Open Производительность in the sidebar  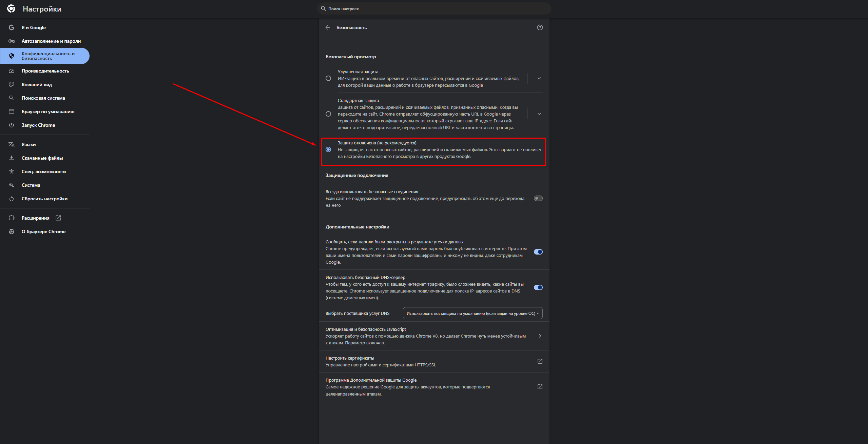click(x=45, y=71)
